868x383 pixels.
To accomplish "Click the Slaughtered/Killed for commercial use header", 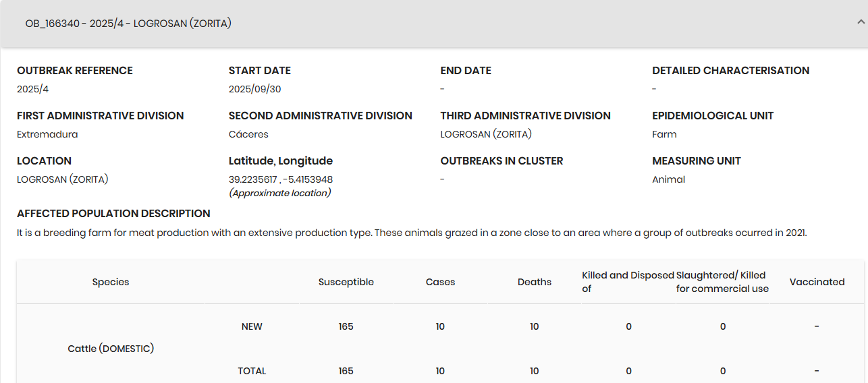I will (x=722, y=282).
